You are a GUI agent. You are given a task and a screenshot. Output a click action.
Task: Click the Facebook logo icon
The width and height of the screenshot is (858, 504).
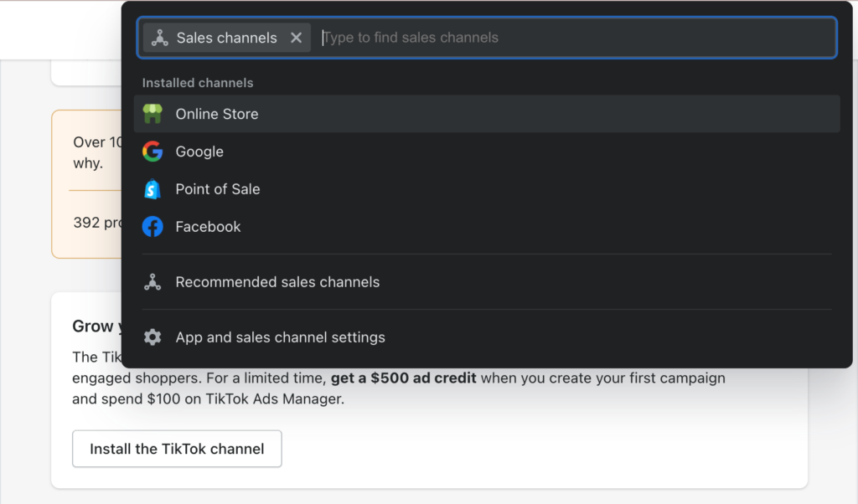[x=152, y=227]
